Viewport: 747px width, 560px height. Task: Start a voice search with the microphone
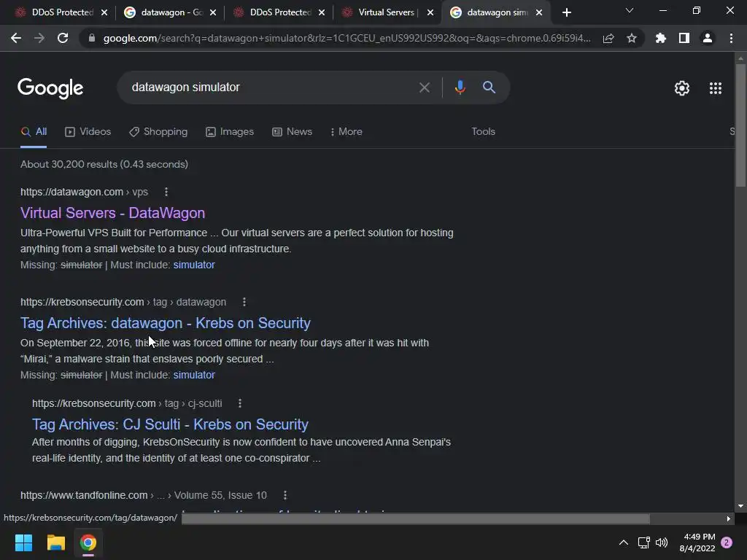tap(460, 87)
